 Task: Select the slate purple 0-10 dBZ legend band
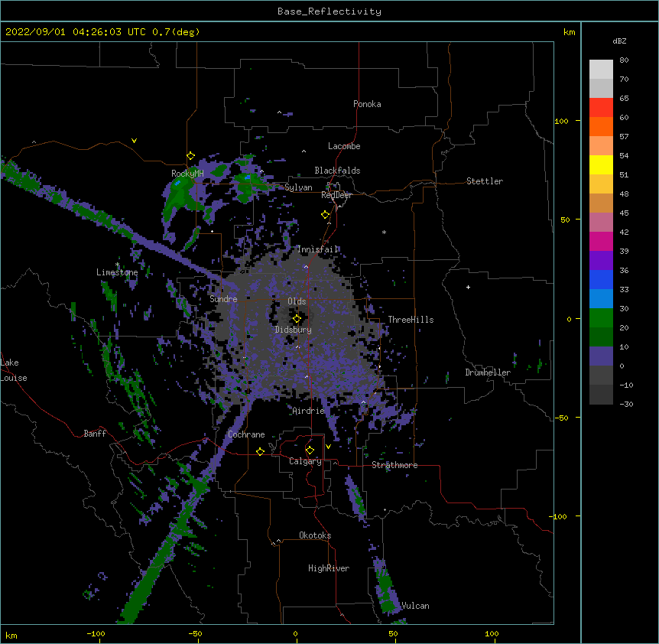click(601, 356)
